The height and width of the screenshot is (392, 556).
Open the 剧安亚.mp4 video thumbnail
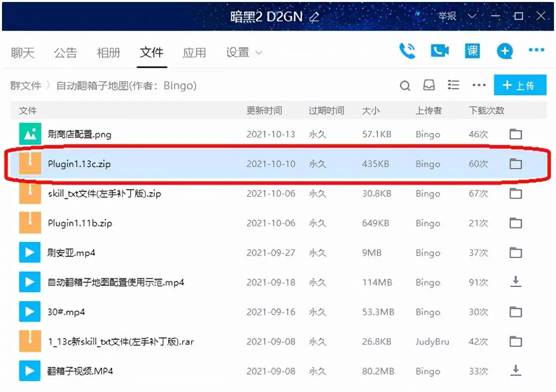pyautogui.click(x=30, y=252)
